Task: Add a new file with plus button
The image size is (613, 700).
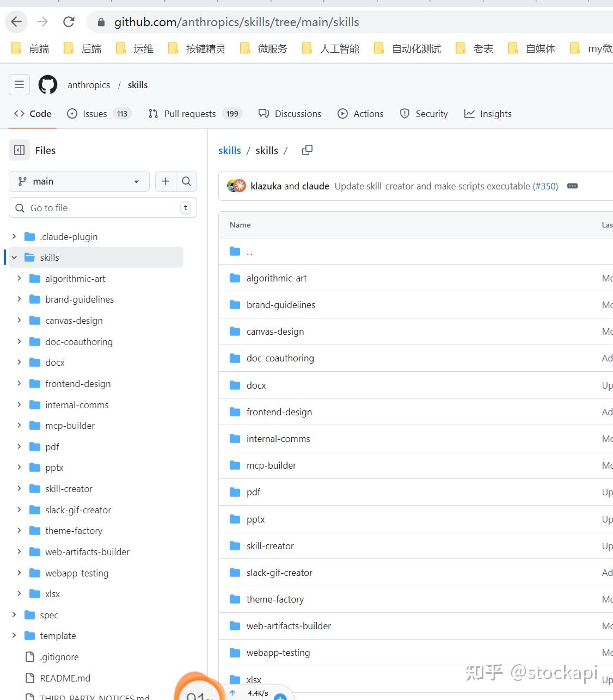Action: pyautogui.click(x=165, y=181)
